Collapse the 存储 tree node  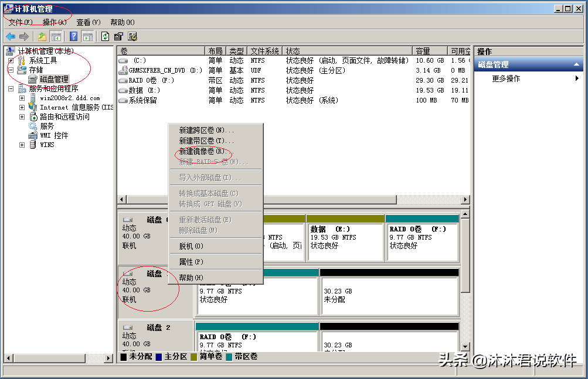coord(11,70)
